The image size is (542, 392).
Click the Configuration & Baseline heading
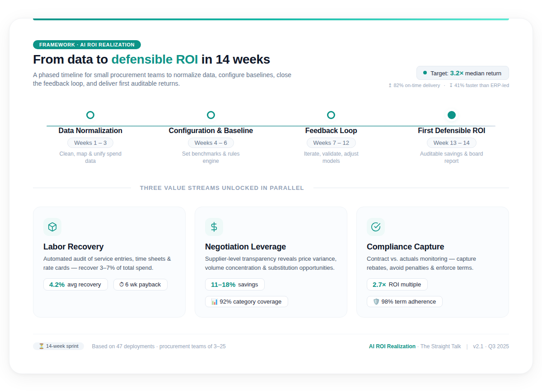pos(211,131)
